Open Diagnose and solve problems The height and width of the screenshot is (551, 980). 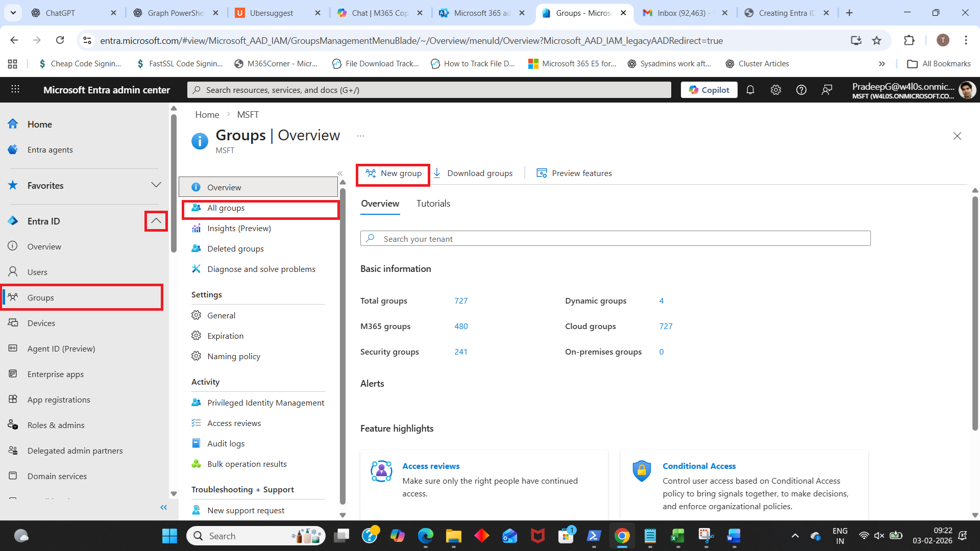261,269
